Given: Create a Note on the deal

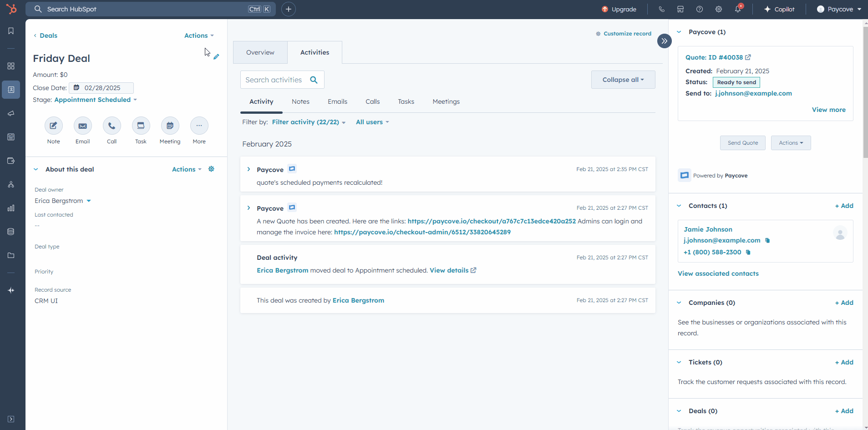Looking at the screenshot, I should coord(54,126).
